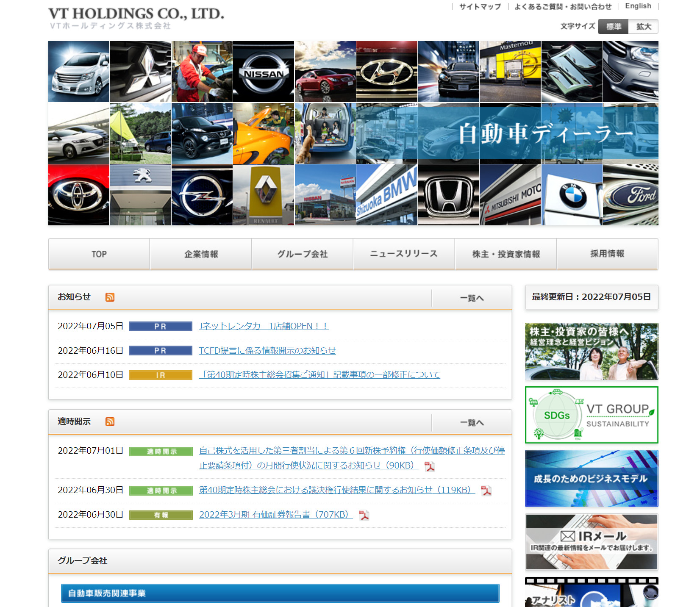The width and height of the screenshot is (700, 607).
Task: Click the Peugeot lion tile in hero
Action: [140, 195]
